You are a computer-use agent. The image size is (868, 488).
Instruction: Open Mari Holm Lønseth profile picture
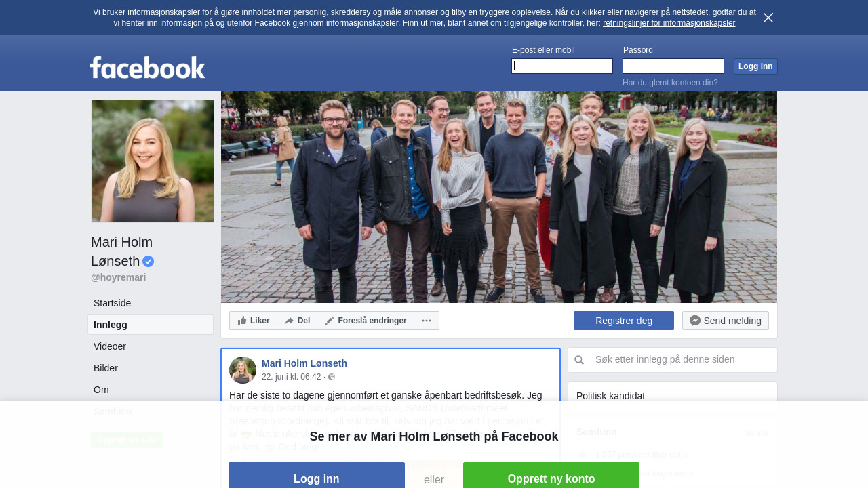click(153, 161)
